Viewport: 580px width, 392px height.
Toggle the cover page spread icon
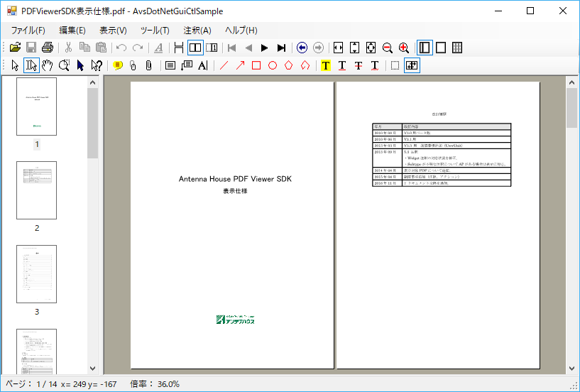212,48
